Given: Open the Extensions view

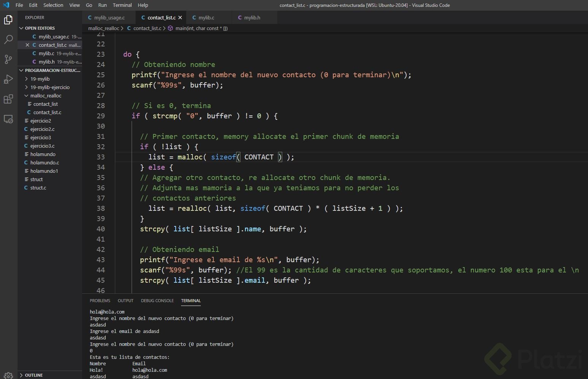Looking at the screenshot, I should pos(8,99).
